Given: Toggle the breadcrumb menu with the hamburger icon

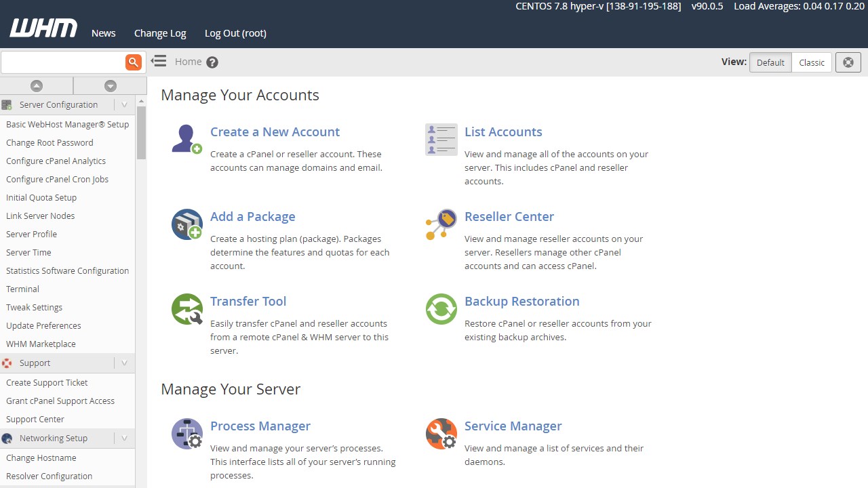Looking at the screenshot, I should 158,62.
